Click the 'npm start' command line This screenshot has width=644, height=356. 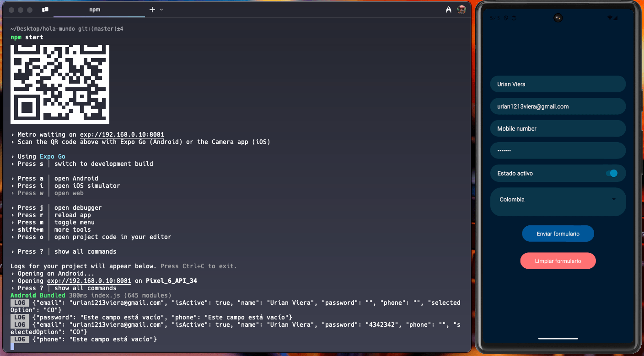pyautogui.click(x=27, y=37)
